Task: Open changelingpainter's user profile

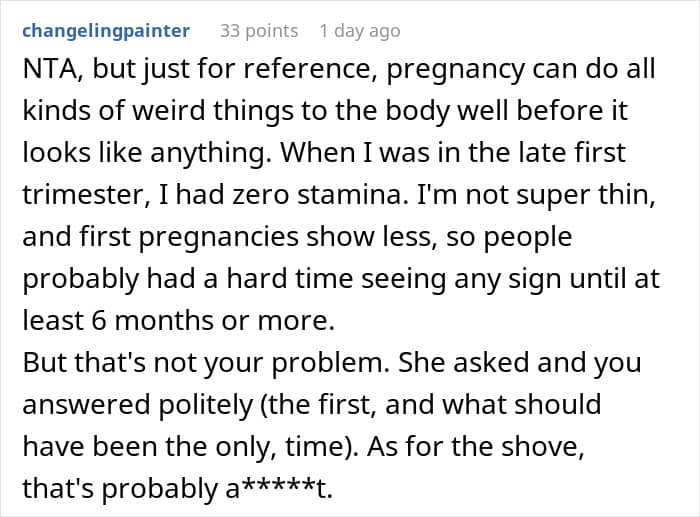Action: (106, 31)
